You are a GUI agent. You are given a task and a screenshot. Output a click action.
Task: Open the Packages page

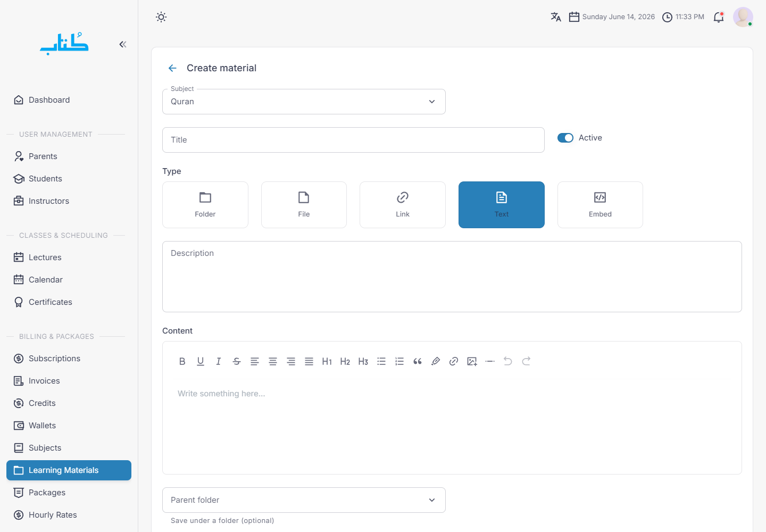coord(69,493)
